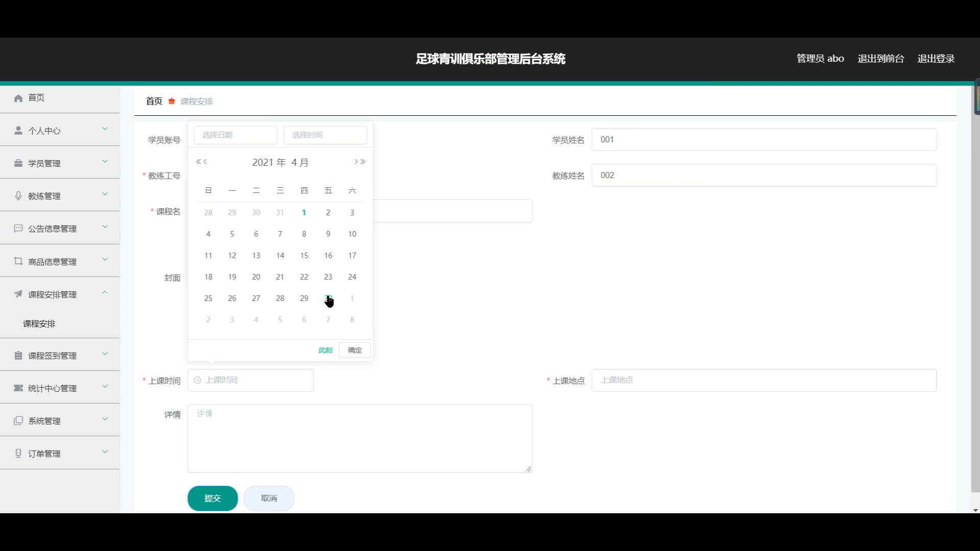Go to previous year in calendar
Viewport: 980px width, 551px height.
(x=198, y=162)
